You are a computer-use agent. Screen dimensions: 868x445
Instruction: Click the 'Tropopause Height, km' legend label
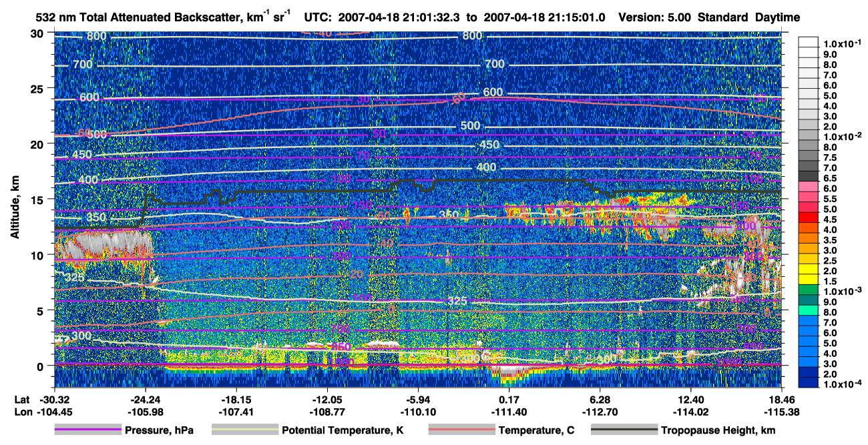pos(718,431)
